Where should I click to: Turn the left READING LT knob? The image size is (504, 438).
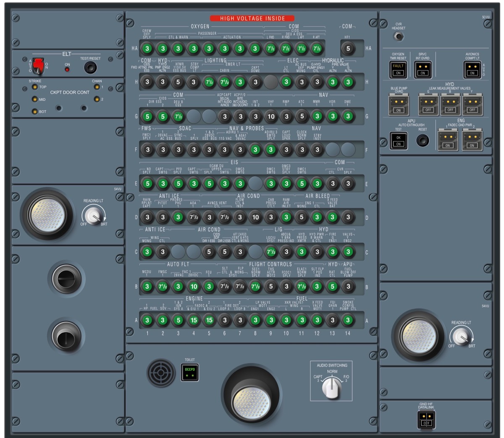coord(93,216)
